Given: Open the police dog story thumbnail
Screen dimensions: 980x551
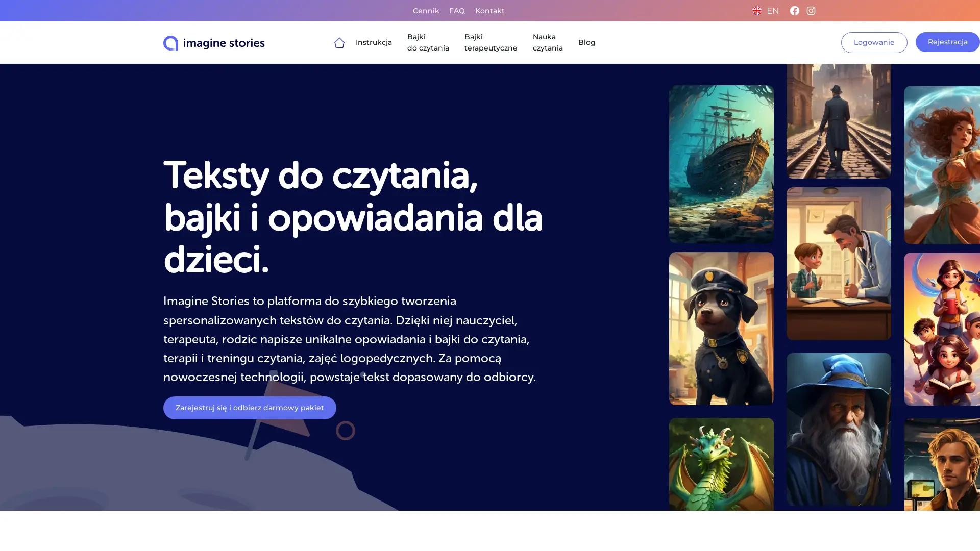Looking at the screenshot, I should pos(721,329).
